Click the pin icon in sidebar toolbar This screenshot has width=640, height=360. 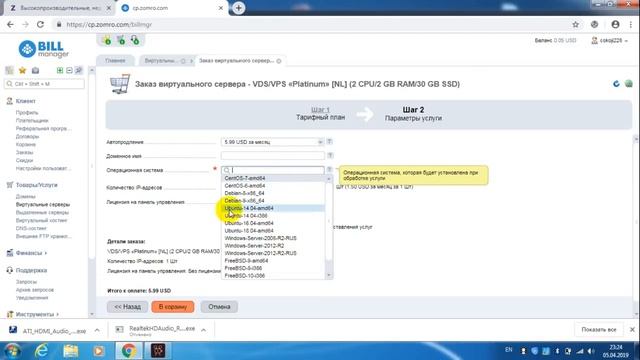coord(79,71)
